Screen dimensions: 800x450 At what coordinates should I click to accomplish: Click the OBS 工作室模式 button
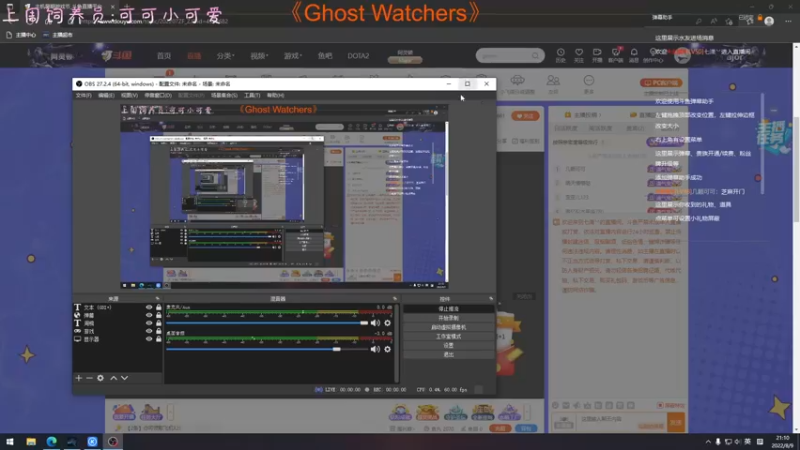click(448, 336)
